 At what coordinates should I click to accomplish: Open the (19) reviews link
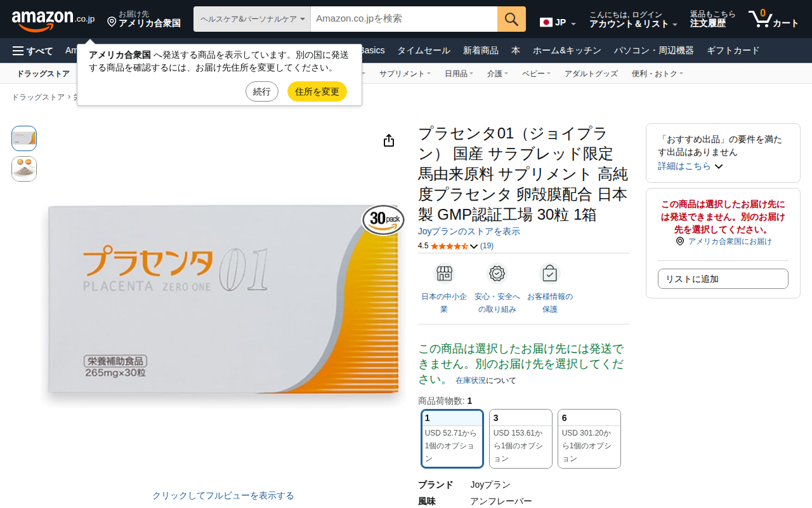click(x=487, y=246)
